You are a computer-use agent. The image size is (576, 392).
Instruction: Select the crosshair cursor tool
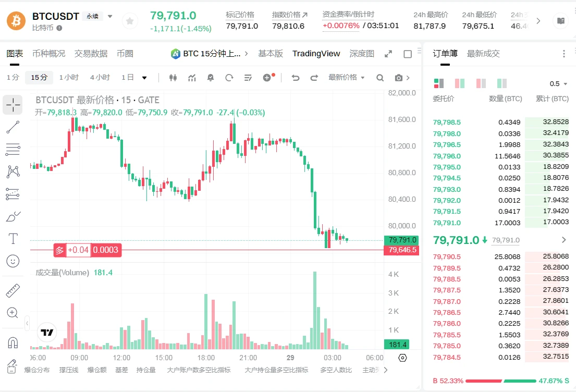coord(13,105)
